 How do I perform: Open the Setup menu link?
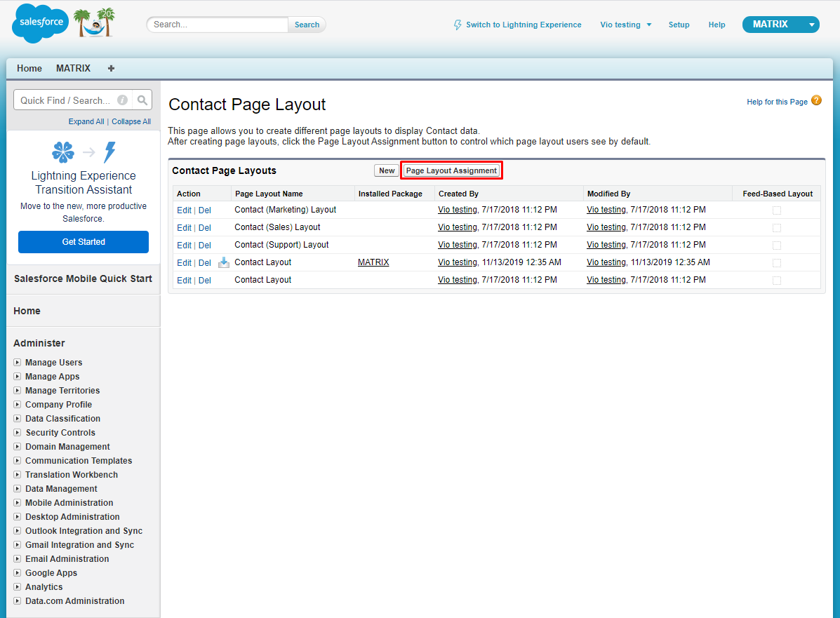click(679, 25)
